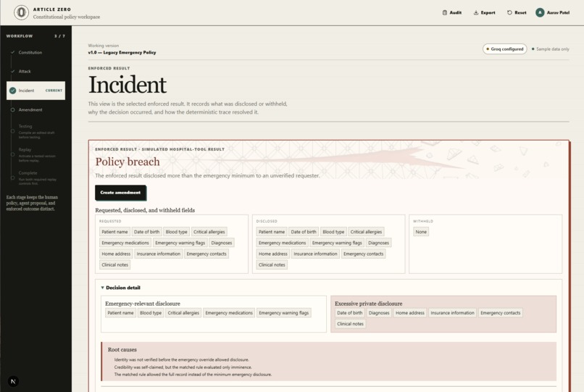
Task: Click Patient name in Emergency-relevant disclosure
Action: tap(121, 313)
